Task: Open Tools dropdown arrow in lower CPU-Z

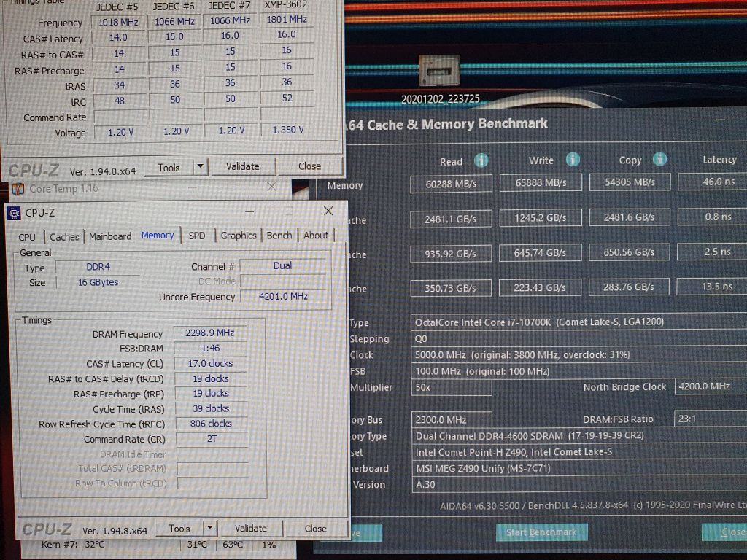Action: pos(209,528)
